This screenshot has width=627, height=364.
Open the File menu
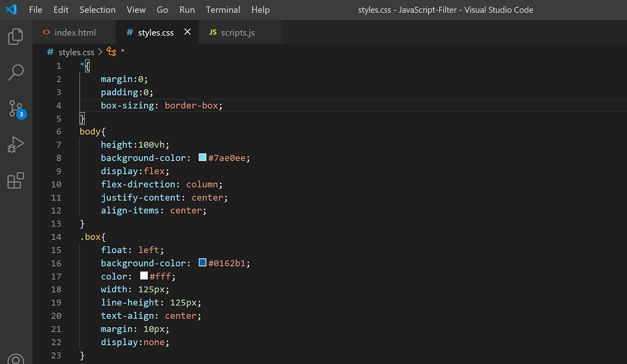(35, 10)
